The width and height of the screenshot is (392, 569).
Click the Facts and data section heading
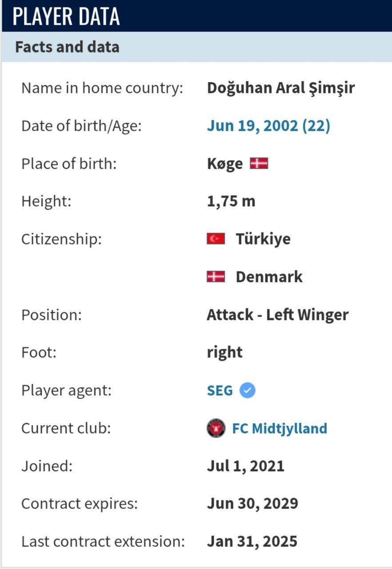tap(67, 47)
